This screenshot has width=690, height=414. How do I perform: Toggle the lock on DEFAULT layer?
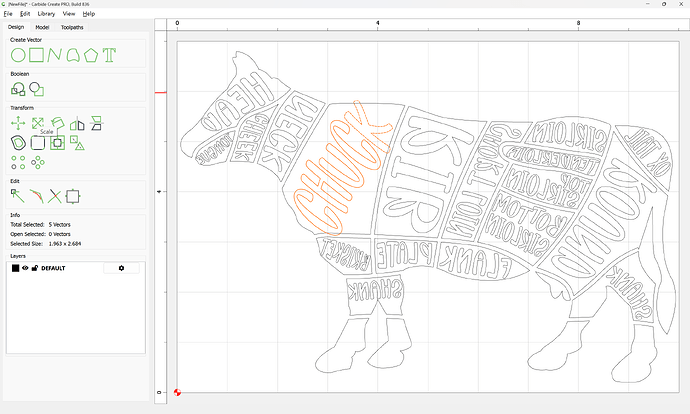point(34,268)
